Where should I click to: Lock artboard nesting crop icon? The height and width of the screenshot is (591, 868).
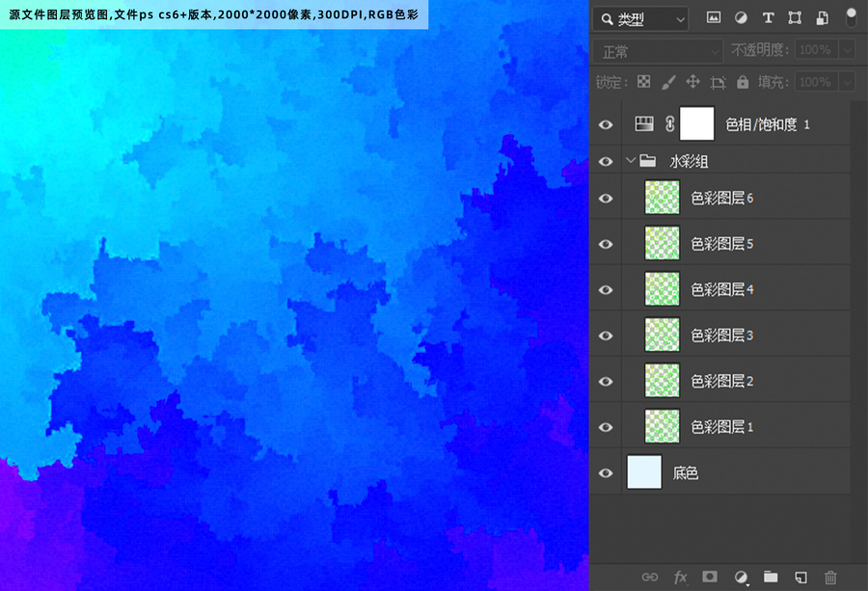pyautogui.click(x=718, y=83)
